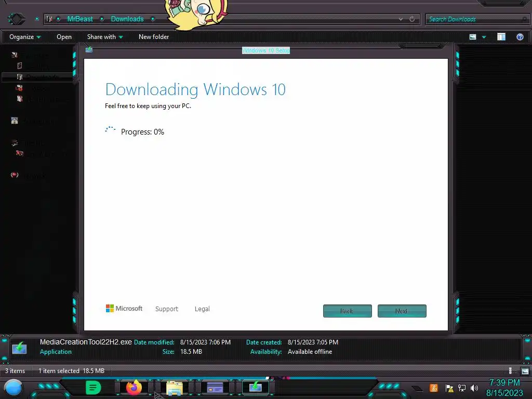Click the Downloads breadcrumb in address bar
This screenshot has width=532, height=399.
(x=127, y=19)
